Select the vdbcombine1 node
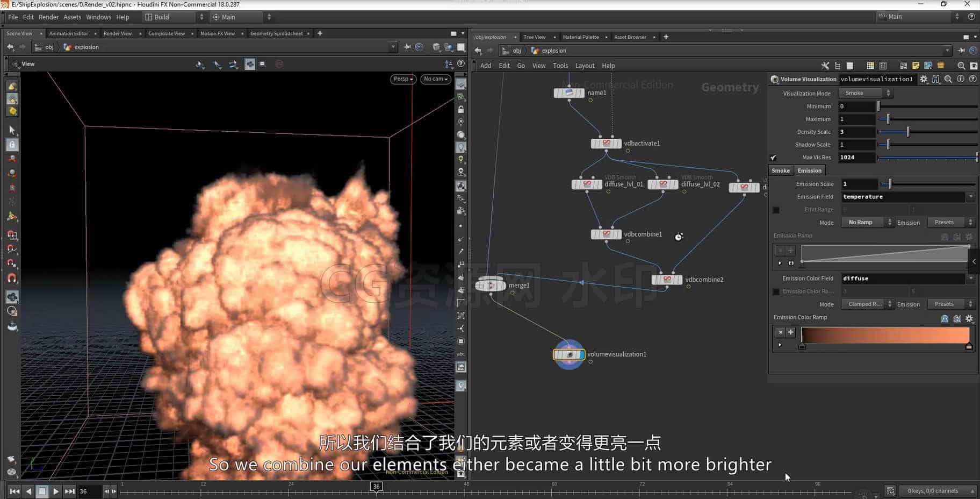Viewport: 980px width, 499px height. tap(606, 234)
